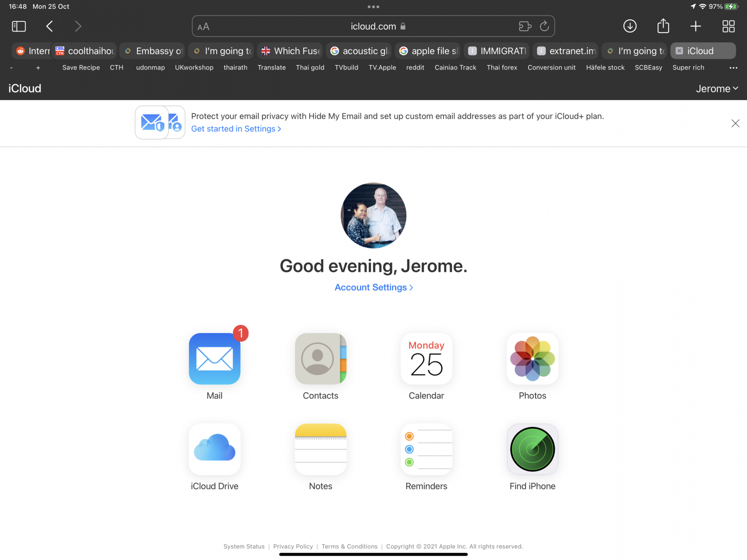The width and height of the screenshot is (747, 560).
Task: Open the AA page format menu
Action: [x=204, y=27]
